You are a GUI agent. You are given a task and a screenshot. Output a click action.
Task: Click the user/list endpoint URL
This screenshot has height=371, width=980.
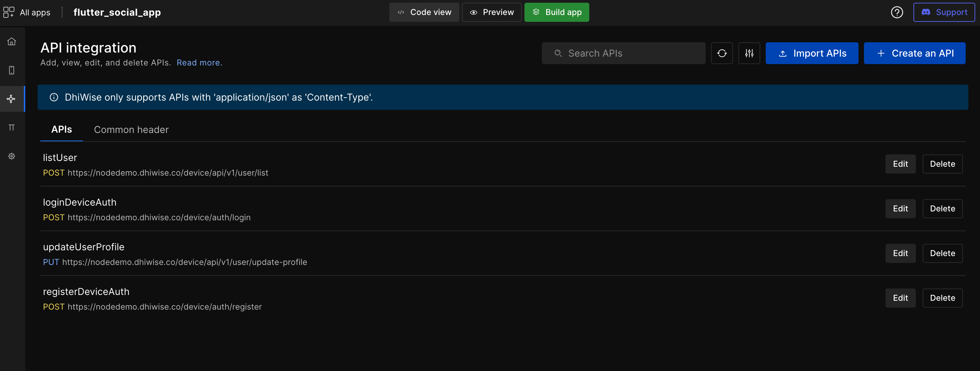pos(168,173)
